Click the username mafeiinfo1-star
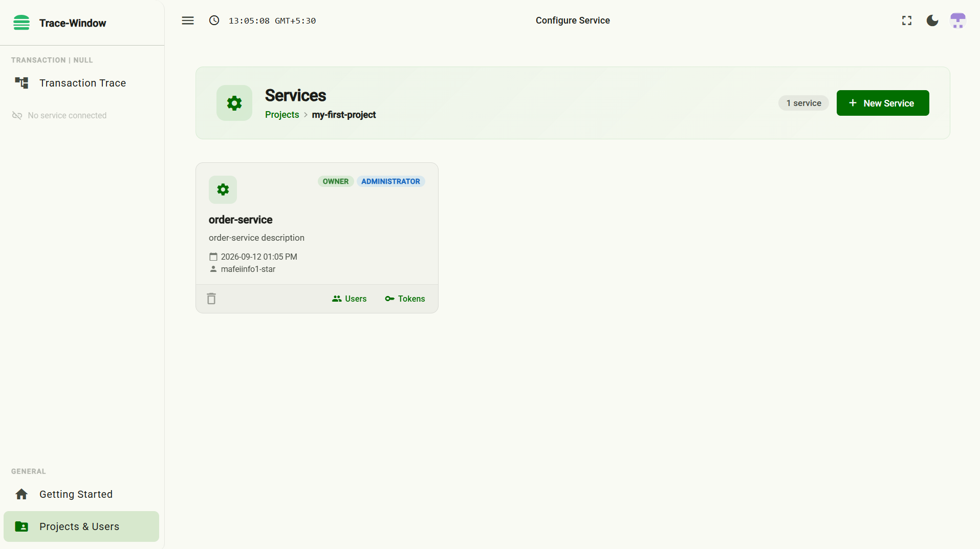The width and height of the screenshot is (980, 549). (248, 269)
